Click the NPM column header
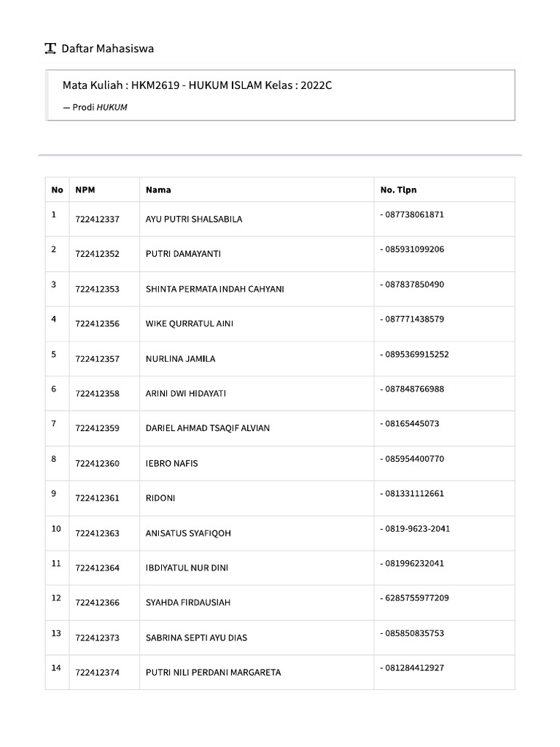Viewport: 560px width, 747px height. tap(85, 190)
